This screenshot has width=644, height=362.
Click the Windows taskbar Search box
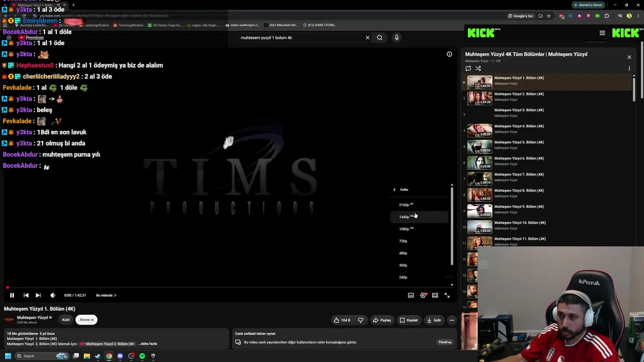pyautogui.click(x=42, y=356)
